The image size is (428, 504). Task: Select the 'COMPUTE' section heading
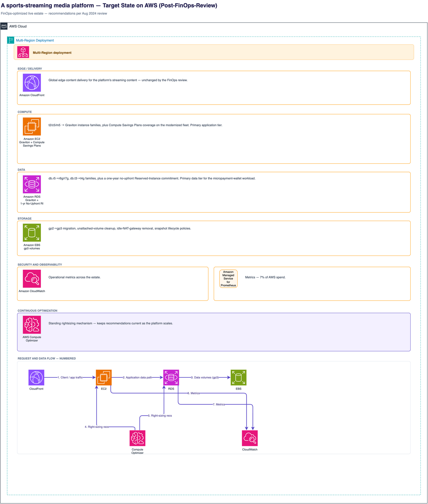point(25,112)
